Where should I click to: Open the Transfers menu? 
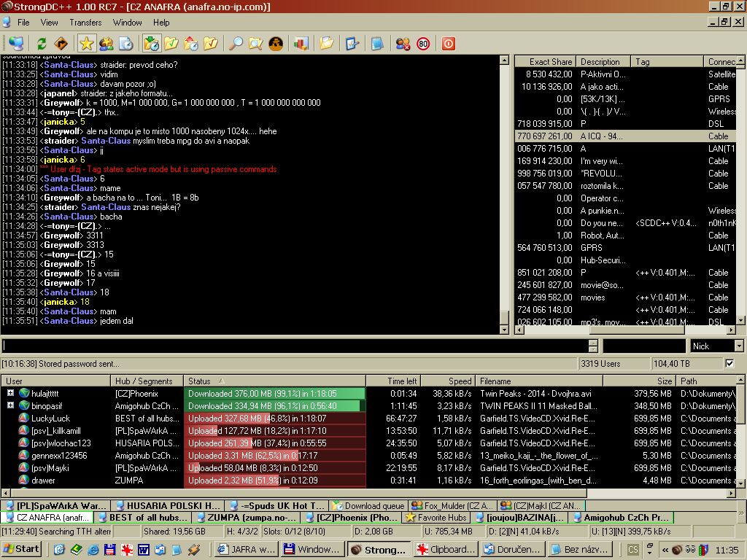(86, 23)
